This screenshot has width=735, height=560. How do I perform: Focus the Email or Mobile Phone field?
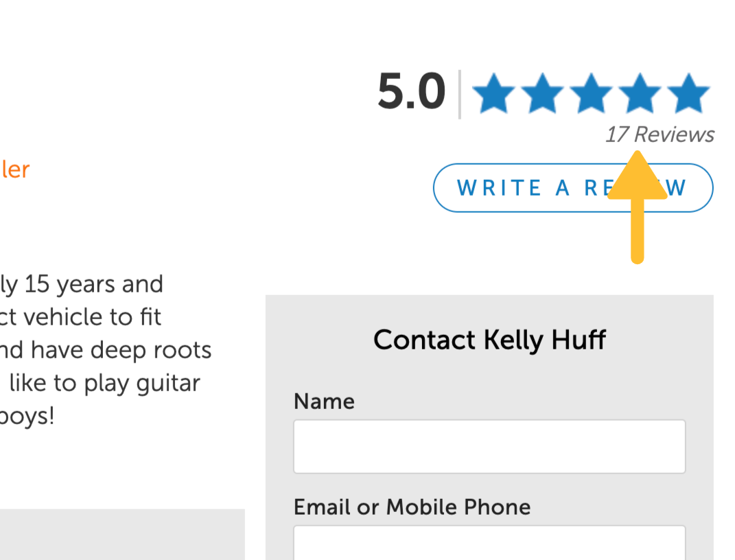click(489, 542)
